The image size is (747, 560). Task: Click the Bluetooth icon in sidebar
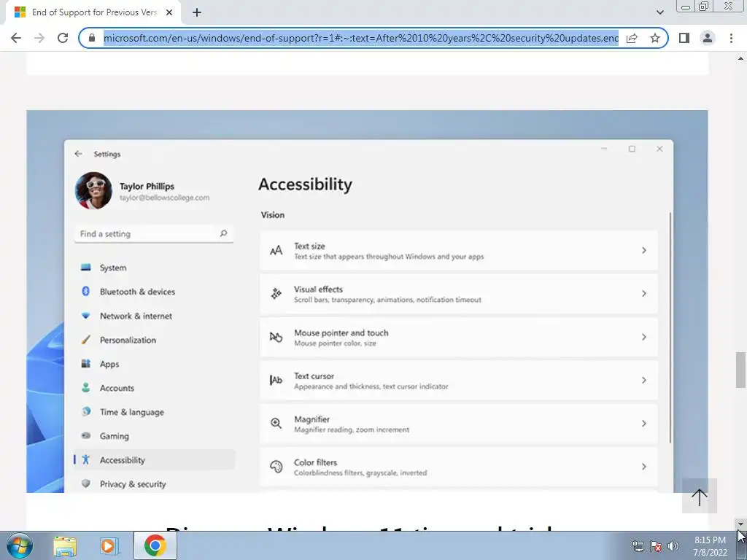[86, 291]
